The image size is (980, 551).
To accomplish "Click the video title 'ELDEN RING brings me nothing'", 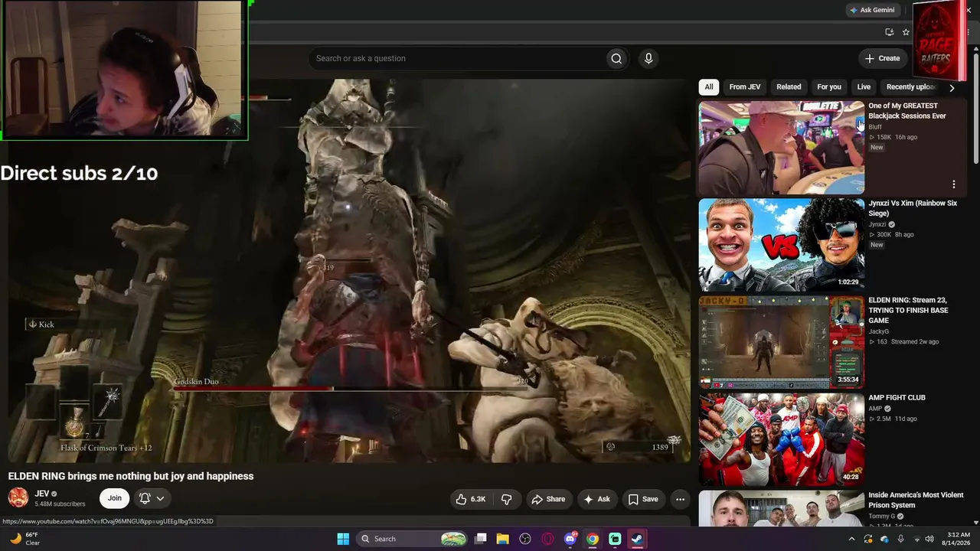I will tap(131, 476).
